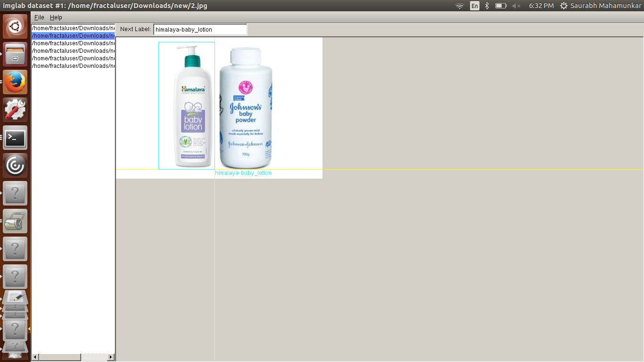The height and width of the screenshot is (362, 644).
Task: Open the text editor pencil-and-paper launcher icon
Action: point(15,297)
